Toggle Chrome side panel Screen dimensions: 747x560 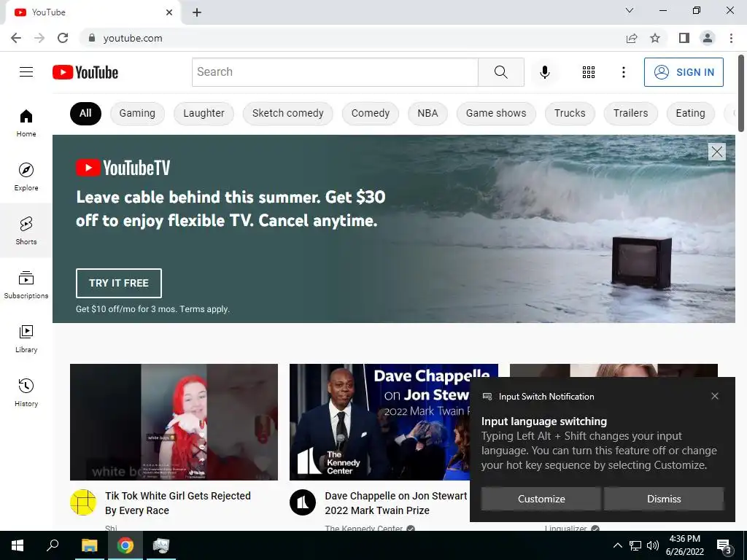click(684, 38)
